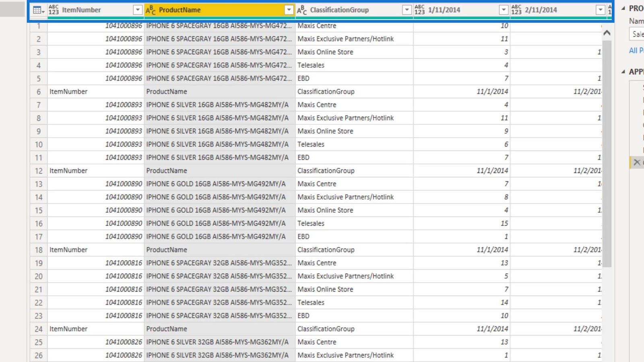Collapse the Properties section

(623, 8)
